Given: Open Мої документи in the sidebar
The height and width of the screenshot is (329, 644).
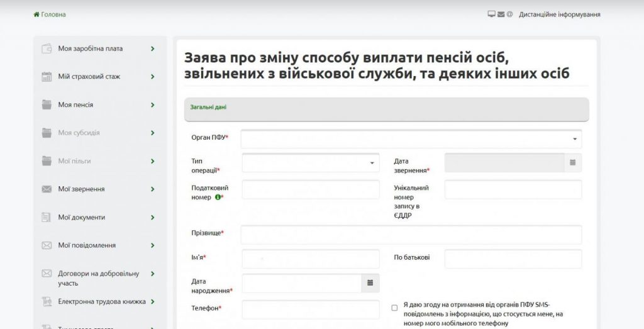Looking at the screenshot, I should (81, 217).
